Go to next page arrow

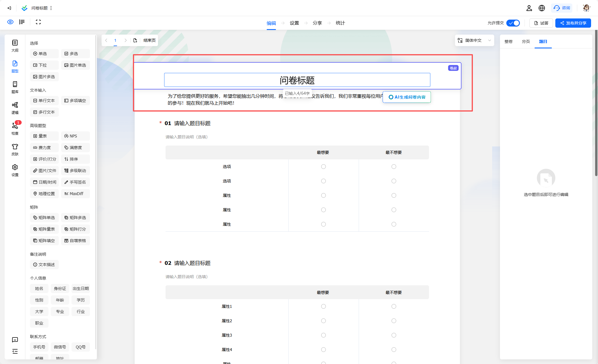(126, 40)
